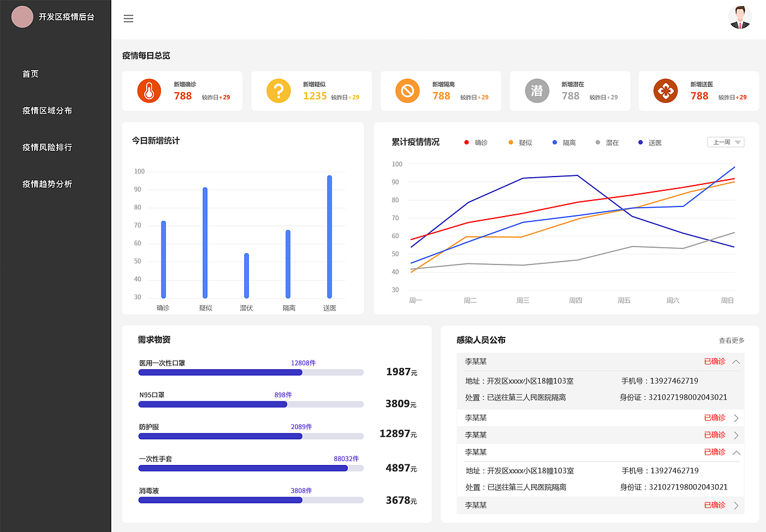Viewport: 766px width, 532px height.
Task: Click the question mark icon for 新增疑似
Action: point(278,91)
